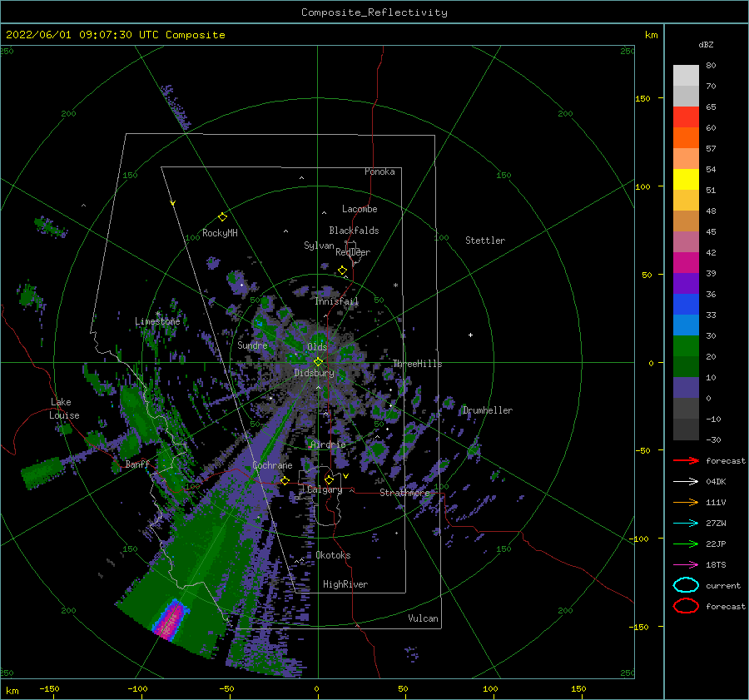Viewport: 749px width, 700px height.
Task: Click the red forecast arrow in the legend
Action: [x=686, y=460]
